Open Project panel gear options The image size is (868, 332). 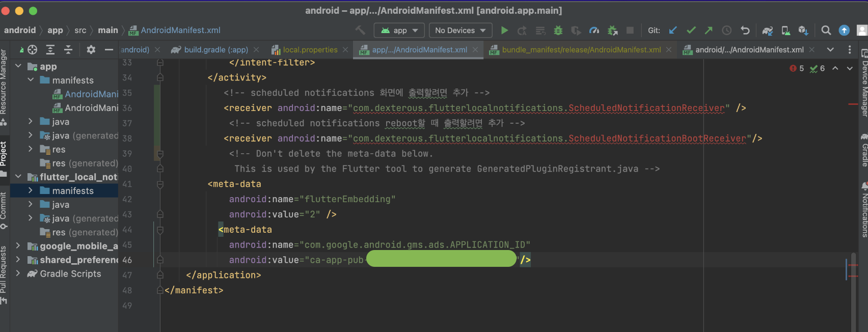[91, 49]
